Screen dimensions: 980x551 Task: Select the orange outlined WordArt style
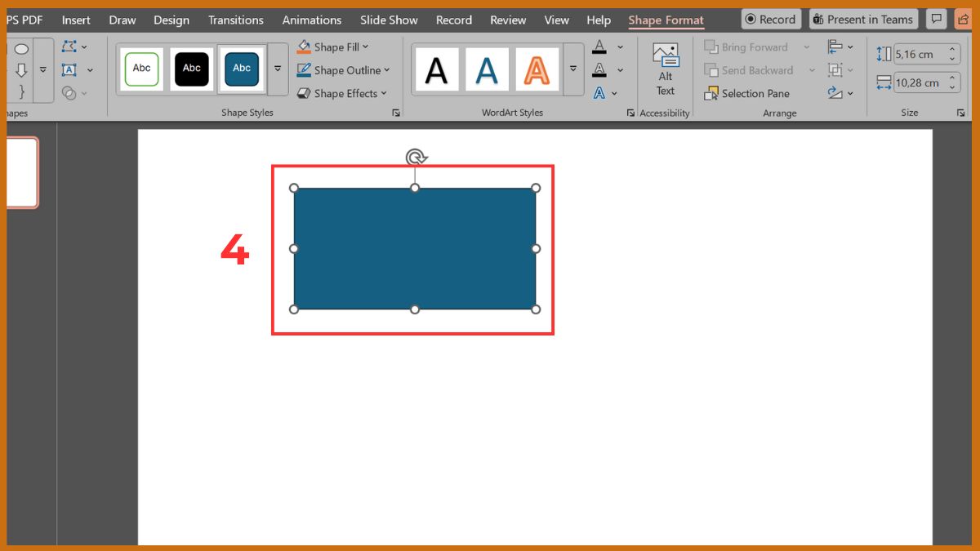[x=537, y=69]
